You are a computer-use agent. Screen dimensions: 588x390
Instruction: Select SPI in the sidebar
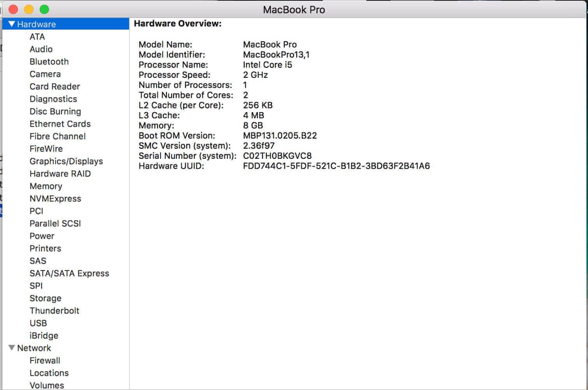click(x=36, y=286)
